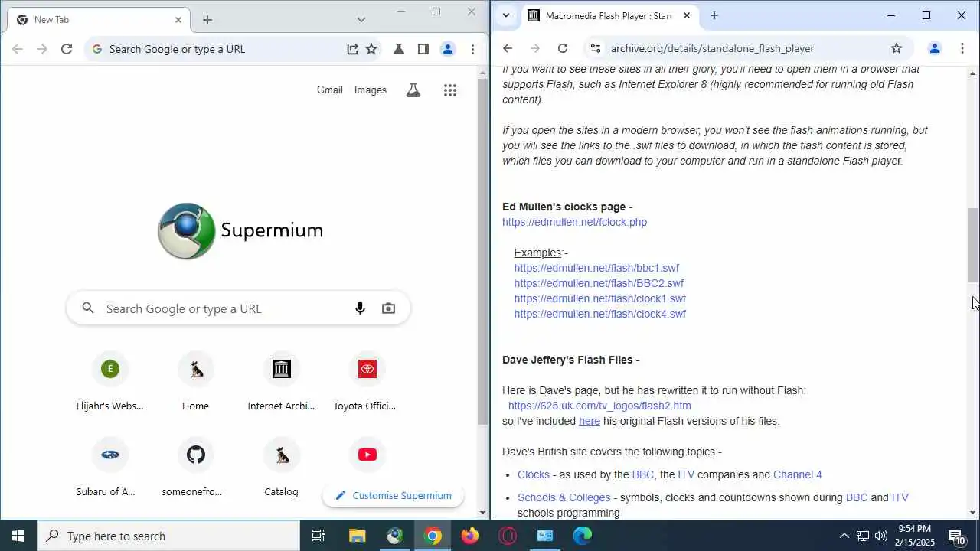Image resolution: width=980 pixels, height=551 pixels.
Task: Open Schools & Colleges link
Action: (x=563, y=497)
